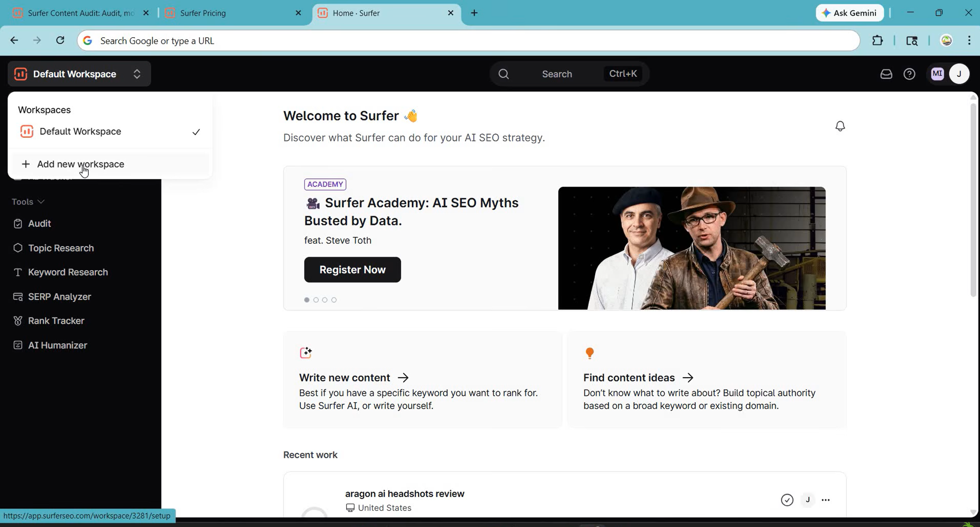Select the Topic Research tool
Viewport: 980px width, 527px height.
[x=61, y=248]
